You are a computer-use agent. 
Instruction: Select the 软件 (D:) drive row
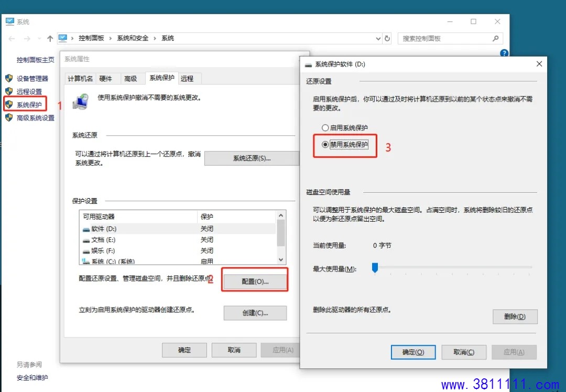[179, 229]
